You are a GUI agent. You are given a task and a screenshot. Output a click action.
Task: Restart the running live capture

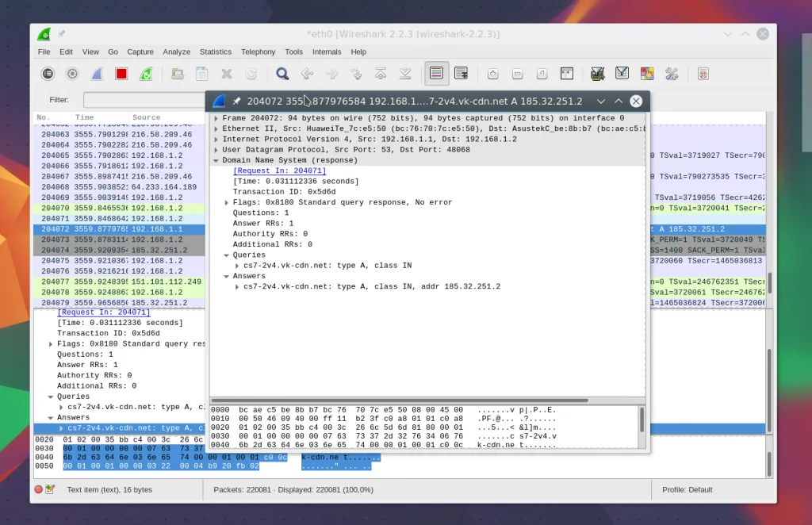click(146, 74)
